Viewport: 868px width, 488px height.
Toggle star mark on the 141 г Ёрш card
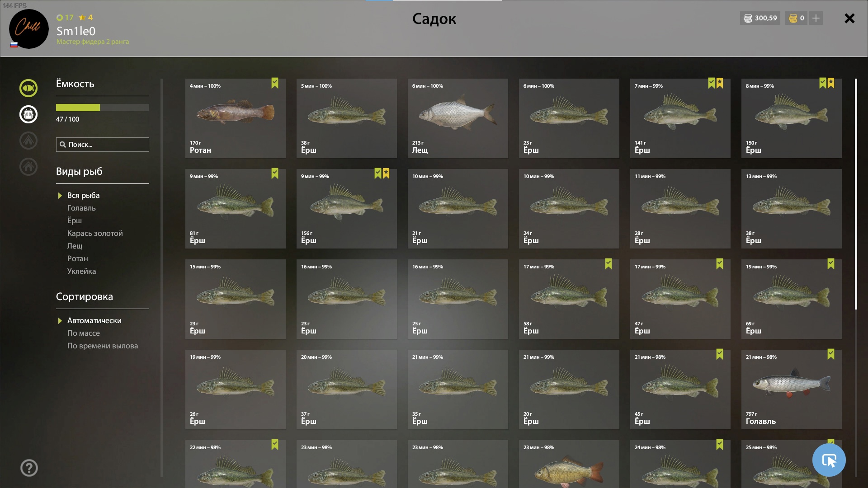click(x=720, y=83)
